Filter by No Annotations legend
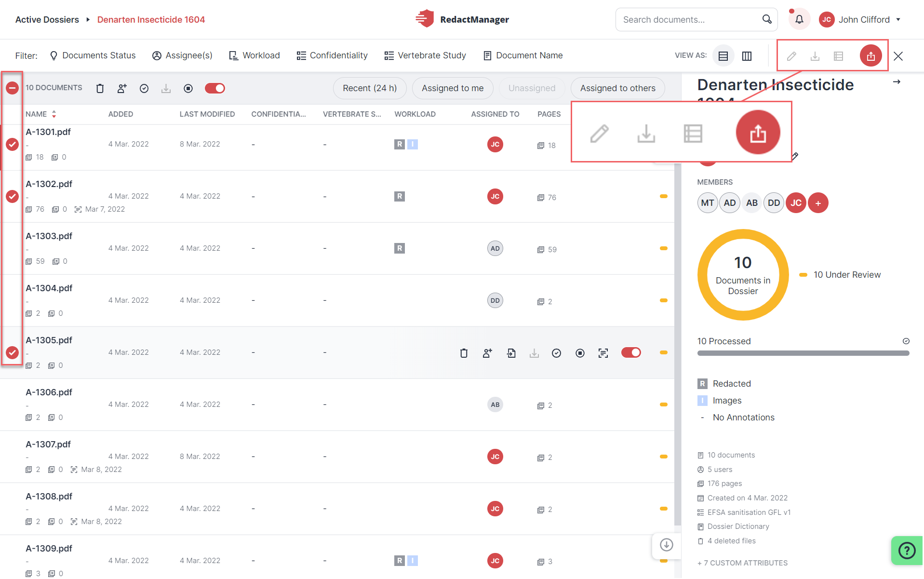The height and width of the screenshot is (579, 924). (x=736, y=417)
